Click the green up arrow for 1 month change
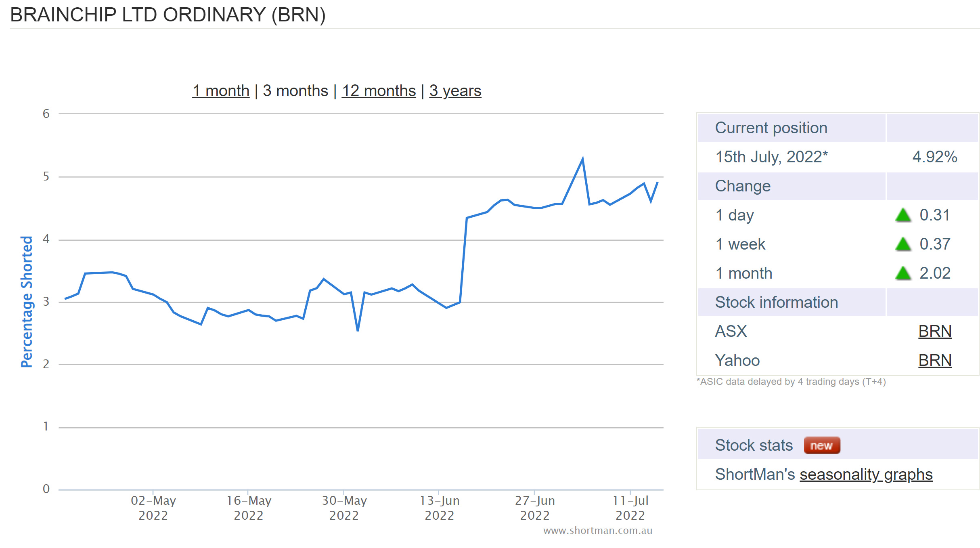The width and height of the screenshot is (980, 548). pyautogui.click(x=903, y=273)
